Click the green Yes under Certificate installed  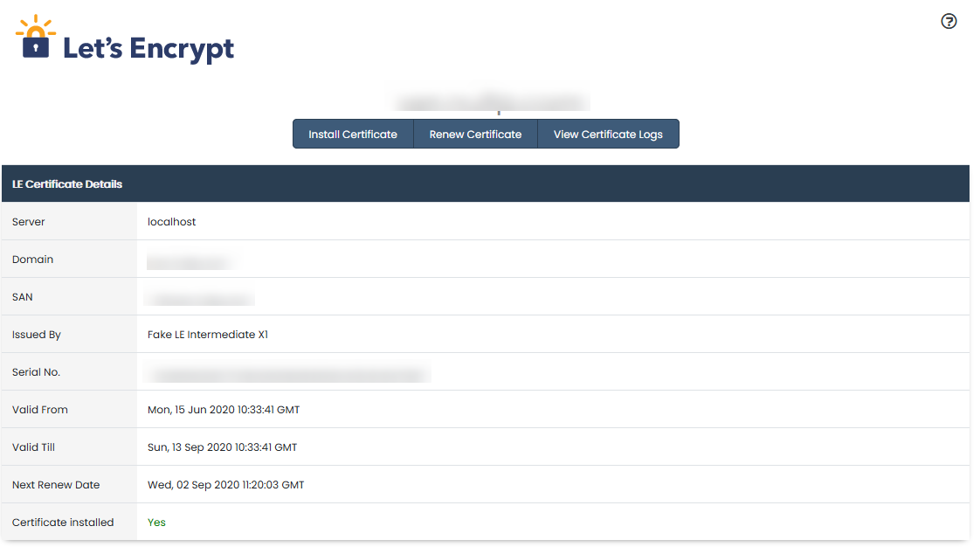(155, 522)
